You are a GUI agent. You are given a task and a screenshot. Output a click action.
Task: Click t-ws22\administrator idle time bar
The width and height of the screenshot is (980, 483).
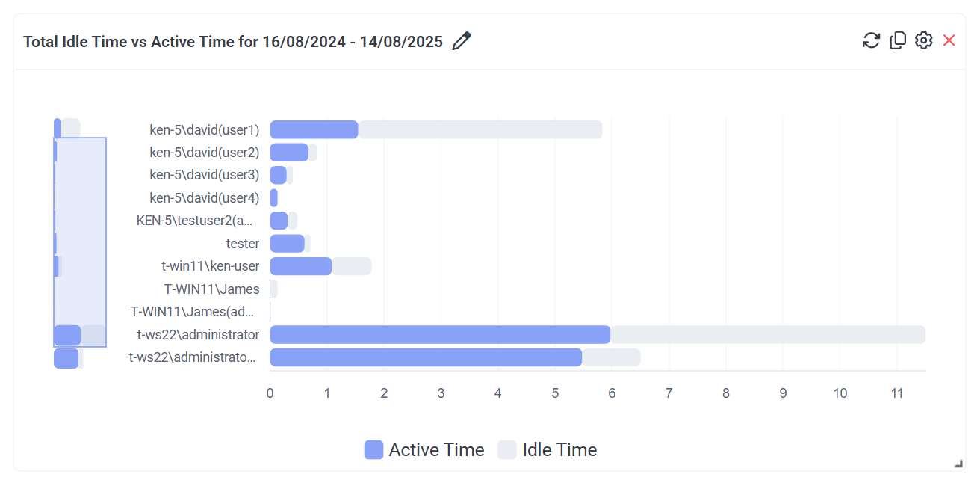767,335
